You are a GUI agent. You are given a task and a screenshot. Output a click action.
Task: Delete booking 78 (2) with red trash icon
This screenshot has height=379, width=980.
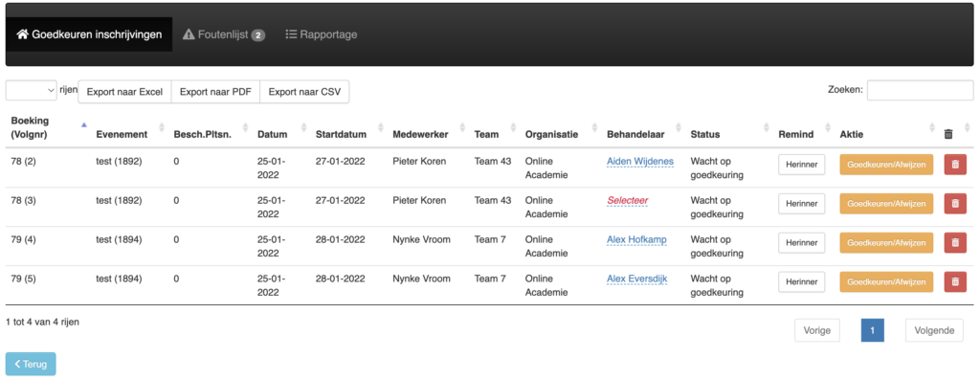click(955, 165)
